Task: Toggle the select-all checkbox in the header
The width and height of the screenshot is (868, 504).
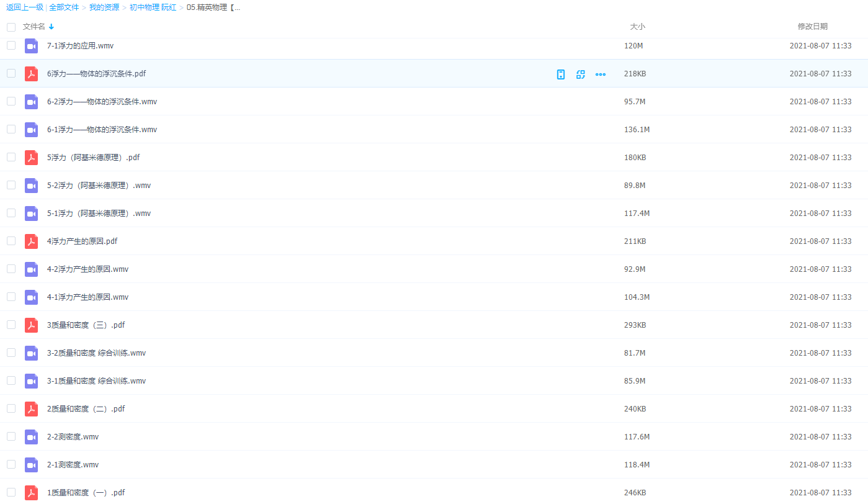Action: [x=11, y=27]
